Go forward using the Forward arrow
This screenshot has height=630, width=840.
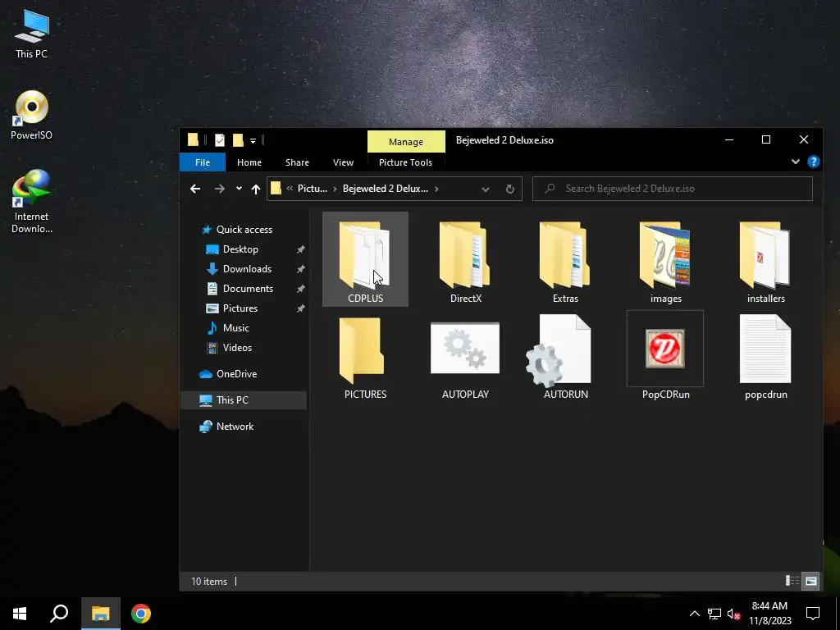[x=219, y=189]
